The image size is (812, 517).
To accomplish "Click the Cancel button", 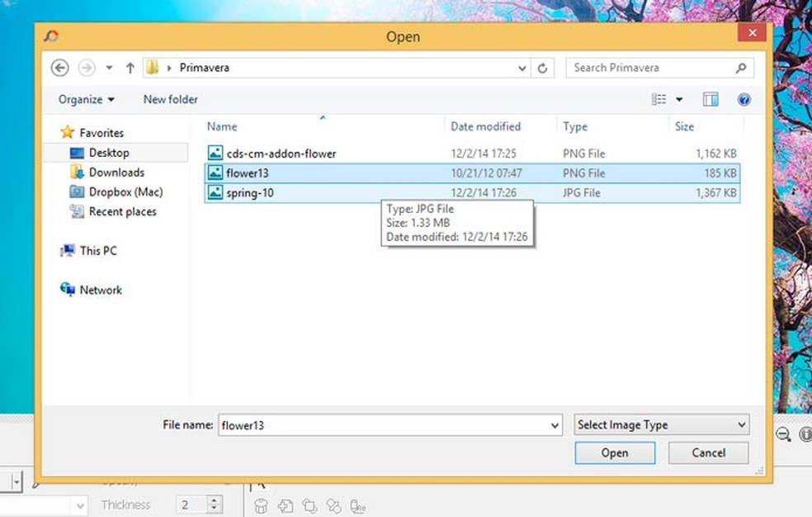I will click(x=708, y=453).
